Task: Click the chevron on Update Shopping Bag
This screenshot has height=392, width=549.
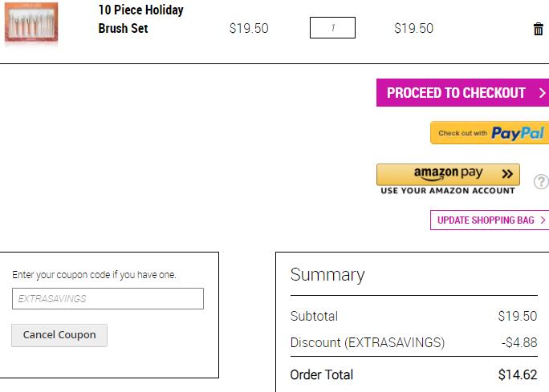Action: (543, 220)
